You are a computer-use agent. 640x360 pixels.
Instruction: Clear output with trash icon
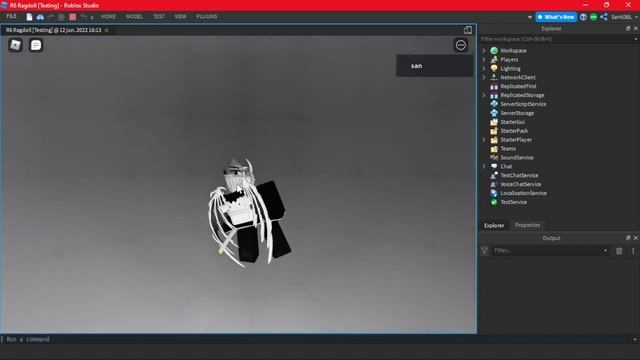coord(619,251)
